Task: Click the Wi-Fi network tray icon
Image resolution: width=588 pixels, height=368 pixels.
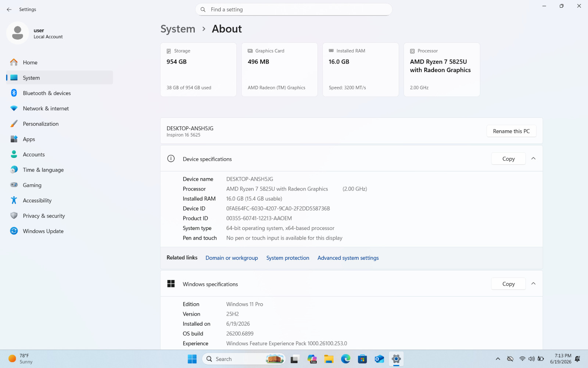Action: 522,359
